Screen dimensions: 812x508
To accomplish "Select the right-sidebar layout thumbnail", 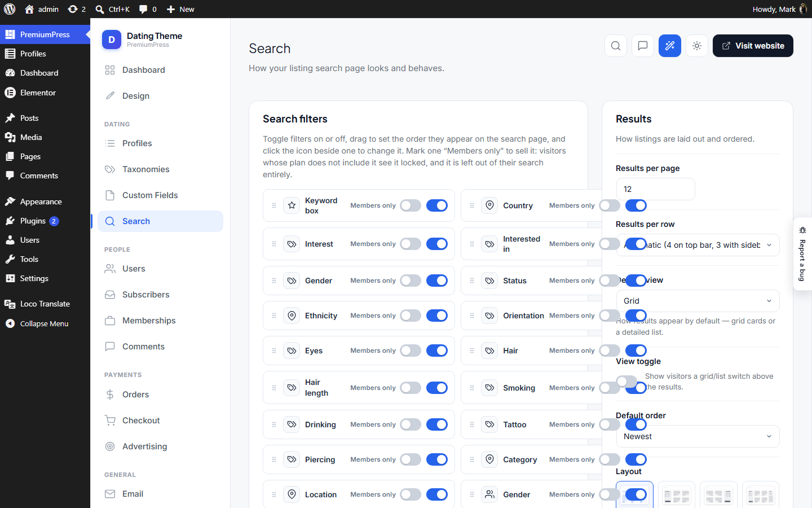I will [x=718, y=495].
